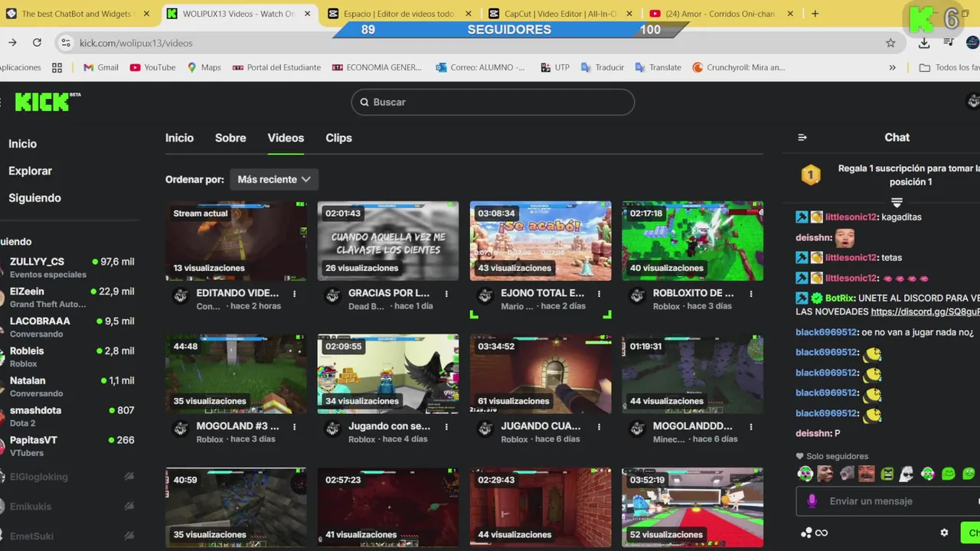Open the 03:52:19 video thumbnail
The height and width of the screenshot is (551, 980).
point(693,507)
